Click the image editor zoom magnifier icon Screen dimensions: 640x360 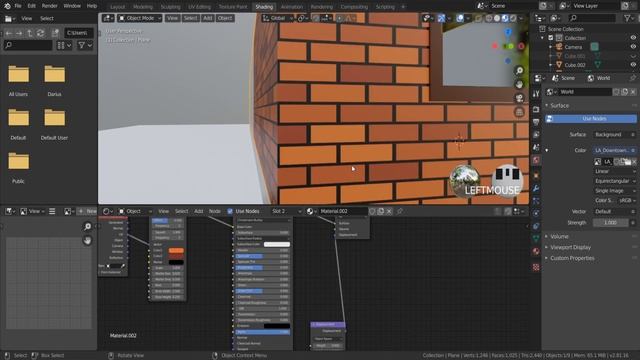pos(87,227)
